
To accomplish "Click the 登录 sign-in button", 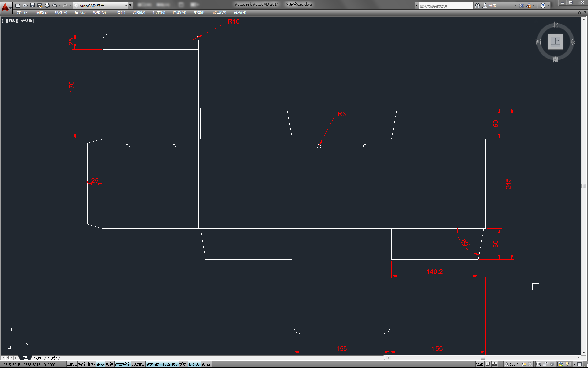I will tap(492, 6).
